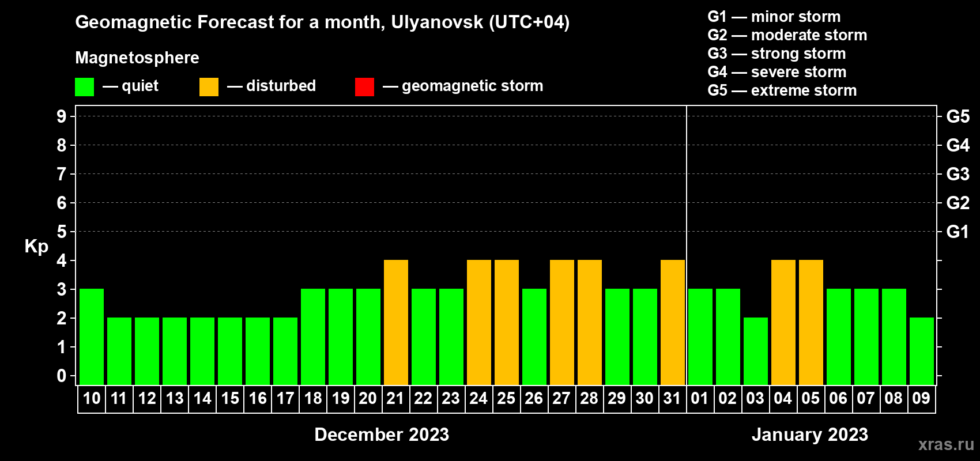
Task: Click the date label 30
Action: (x=644, y=399)
